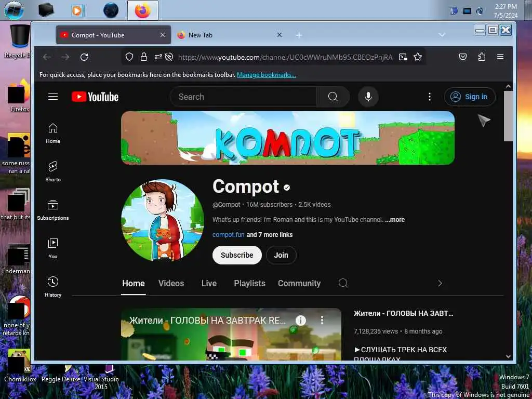Click the page scrollbar down arrow

click(508, 356)
